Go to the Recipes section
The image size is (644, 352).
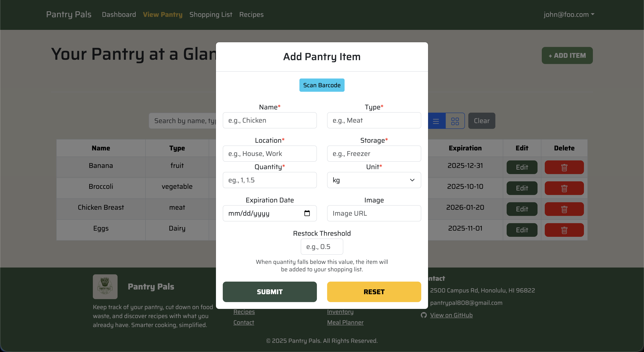(251, 15)
